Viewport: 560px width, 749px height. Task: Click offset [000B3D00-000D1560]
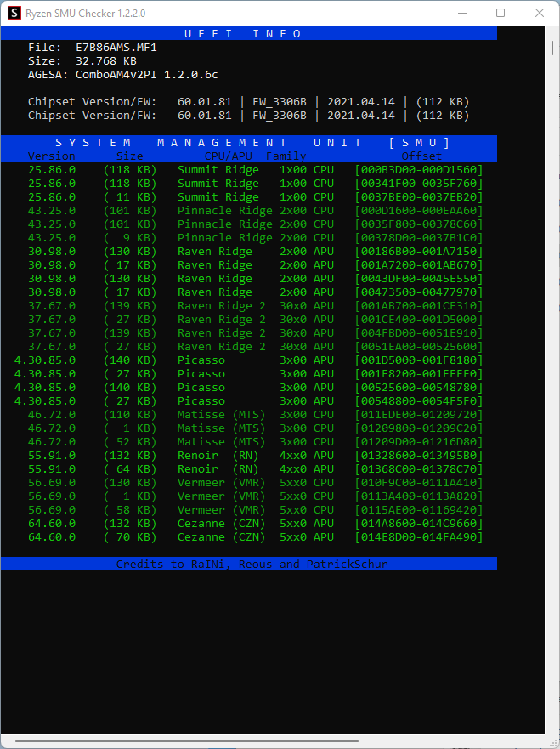tap(419, 170)
